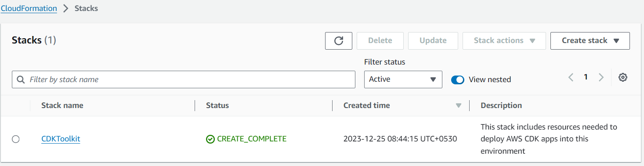
Task: Go to previous page chevron
Action: tap(571, 77)
